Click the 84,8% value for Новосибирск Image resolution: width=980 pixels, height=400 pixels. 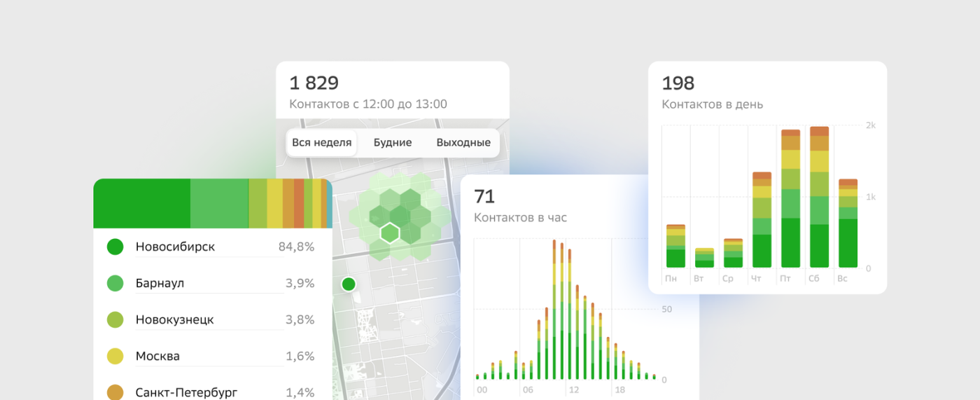(x=300, y=247)
